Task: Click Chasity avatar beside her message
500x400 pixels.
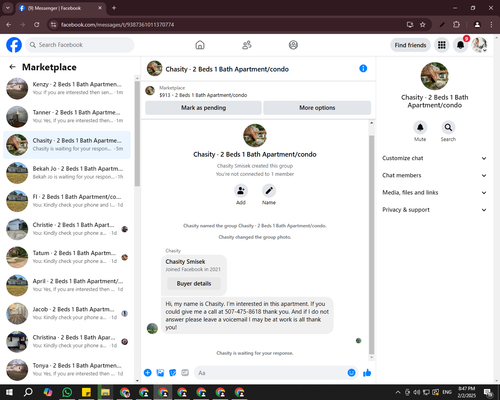Action: (152, 328)
